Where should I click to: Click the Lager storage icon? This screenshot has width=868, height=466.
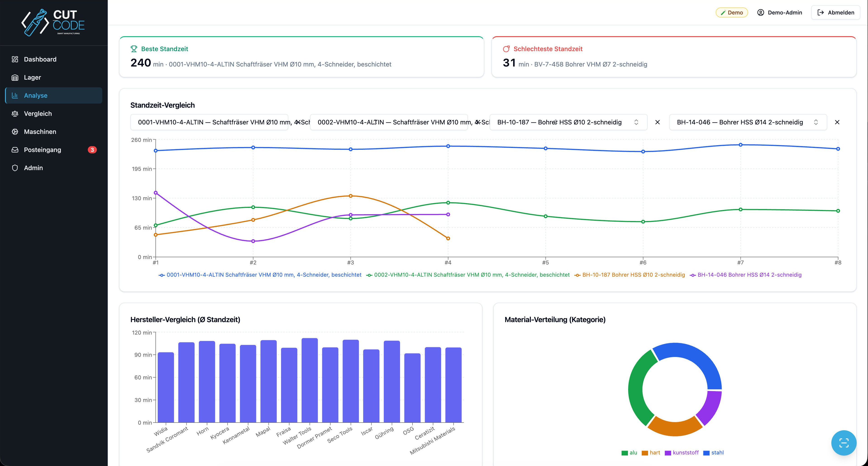pyautogui.click(x=15, y=78)
